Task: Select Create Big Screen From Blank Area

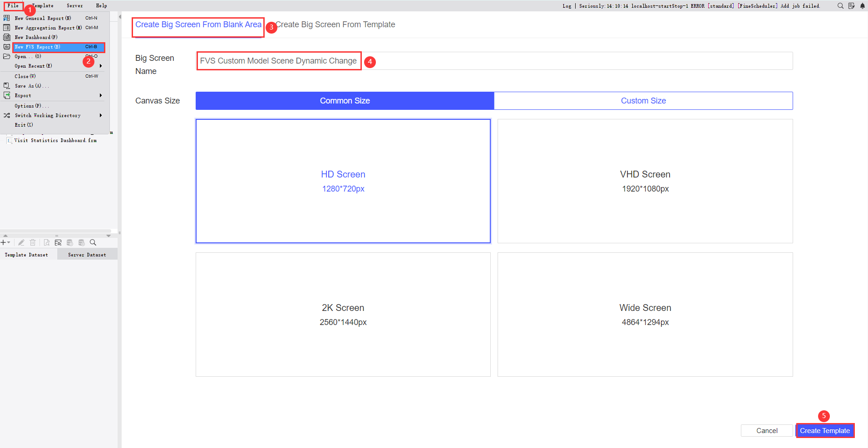Action: point(198,25)
